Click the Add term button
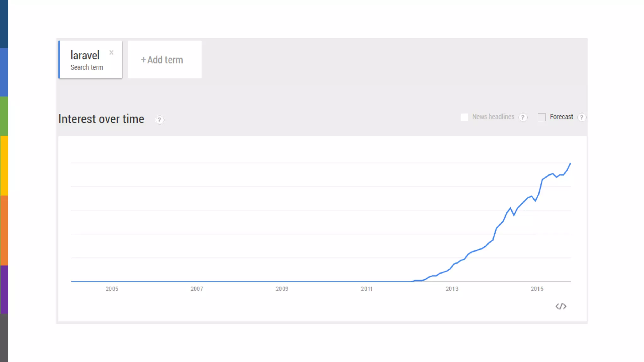644x362 pixels. pyautogui.click(x=165, y=60)
